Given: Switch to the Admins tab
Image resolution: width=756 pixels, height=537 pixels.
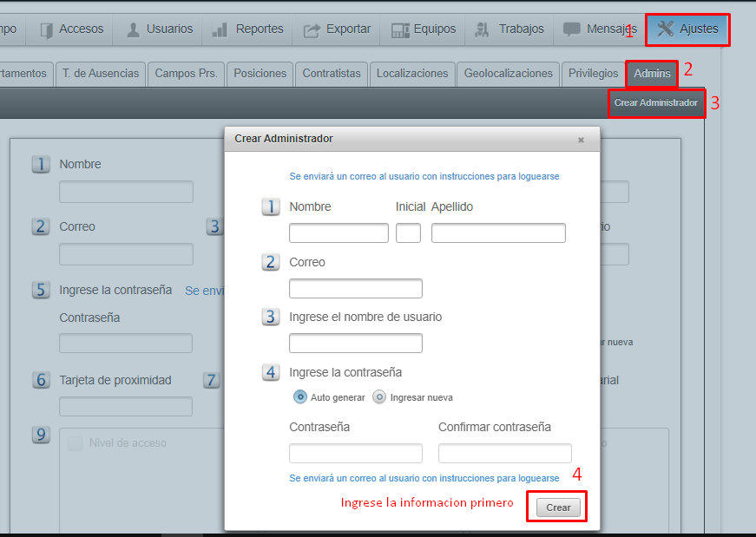Looking at the screenshot, I should [652, 74].
